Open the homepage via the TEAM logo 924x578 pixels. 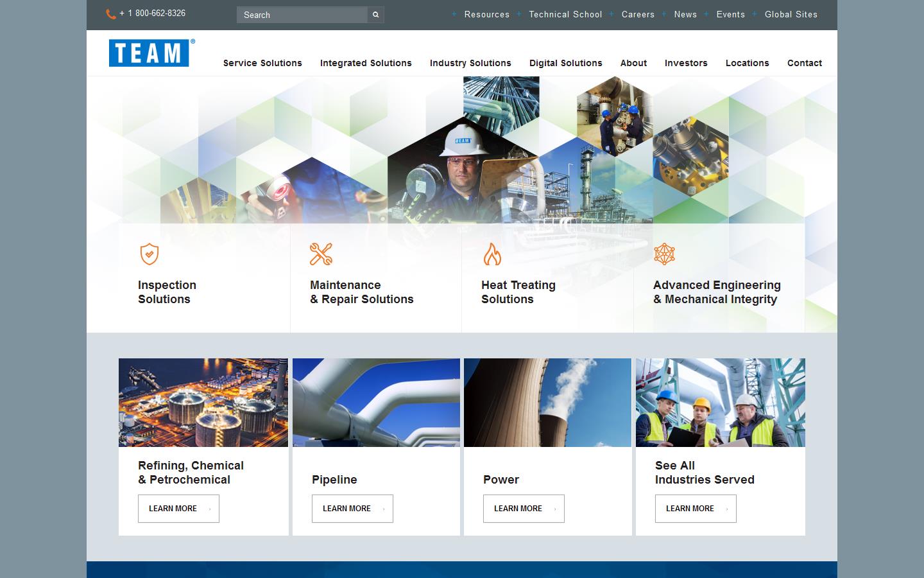(150, 53)
